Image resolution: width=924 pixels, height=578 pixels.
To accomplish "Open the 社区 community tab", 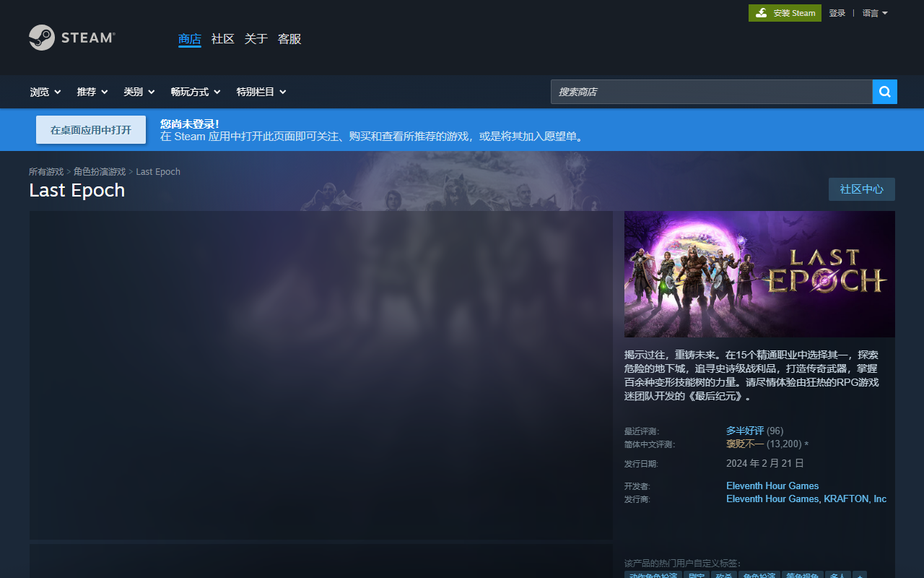I will point(223,39).
